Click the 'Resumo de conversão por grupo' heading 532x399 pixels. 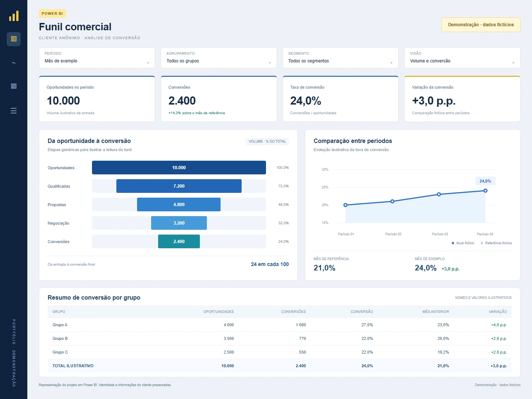tap(94, 298)
